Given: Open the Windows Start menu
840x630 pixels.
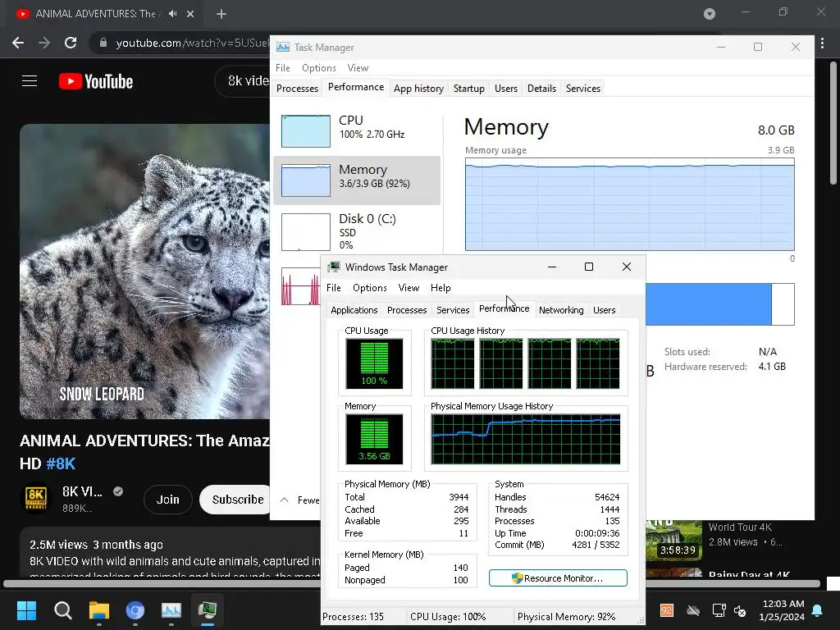Looking at the screenshot, I should (x=26, y=610).
